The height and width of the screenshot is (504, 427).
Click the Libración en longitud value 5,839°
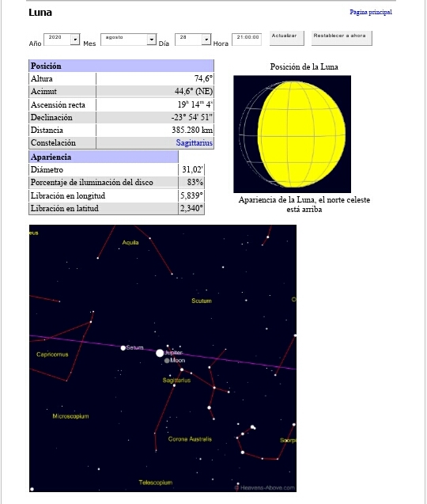click(x=191, y=195)
